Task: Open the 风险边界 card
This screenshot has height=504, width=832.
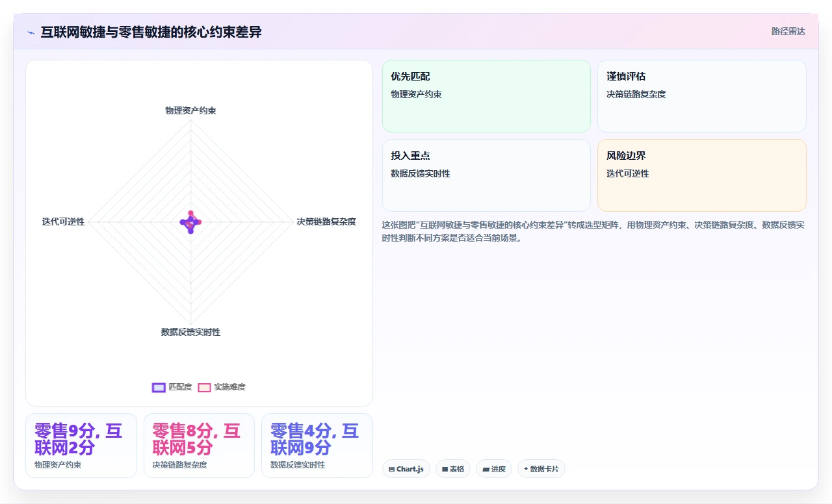Action: [x=702, y=175]
